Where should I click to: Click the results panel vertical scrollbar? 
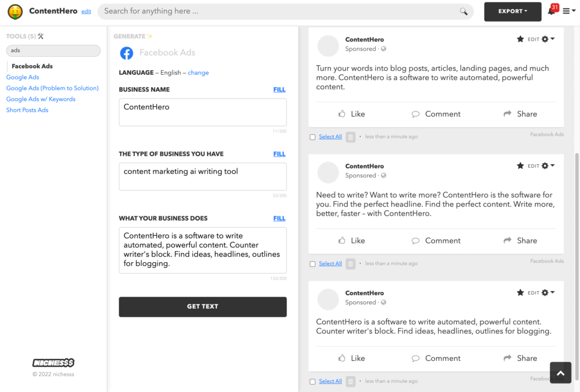pyautogui.click(x=577, y=266)
